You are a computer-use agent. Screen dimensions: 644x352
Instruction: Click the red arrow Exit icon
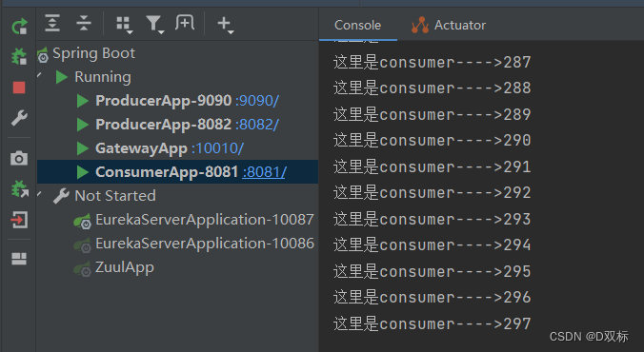click(19, 220)
